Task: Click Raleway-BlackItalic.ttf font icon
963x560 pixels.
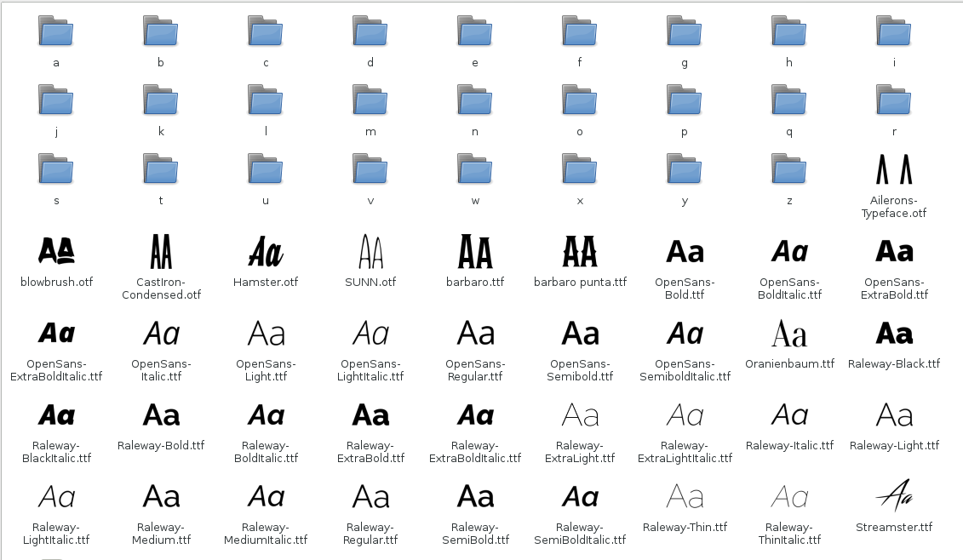Action: click(x=56, y=415)
